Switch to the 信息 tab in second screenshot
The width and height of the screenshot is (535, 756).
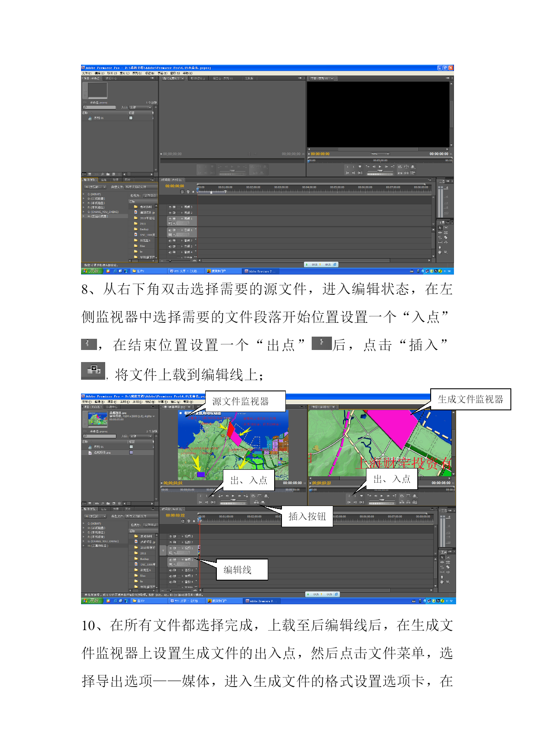point(103,509)
